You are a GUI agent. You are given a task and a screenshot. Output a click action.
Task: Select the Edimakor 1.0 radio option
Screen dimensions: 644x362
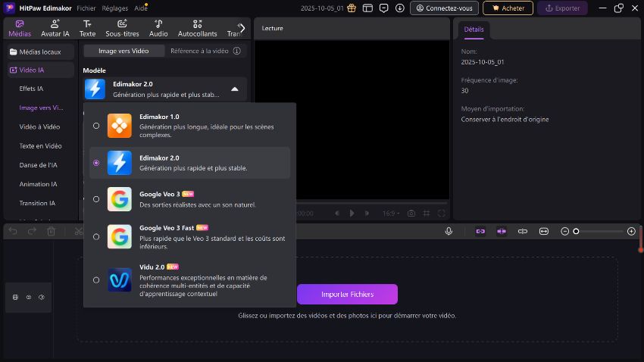[96, 126]
